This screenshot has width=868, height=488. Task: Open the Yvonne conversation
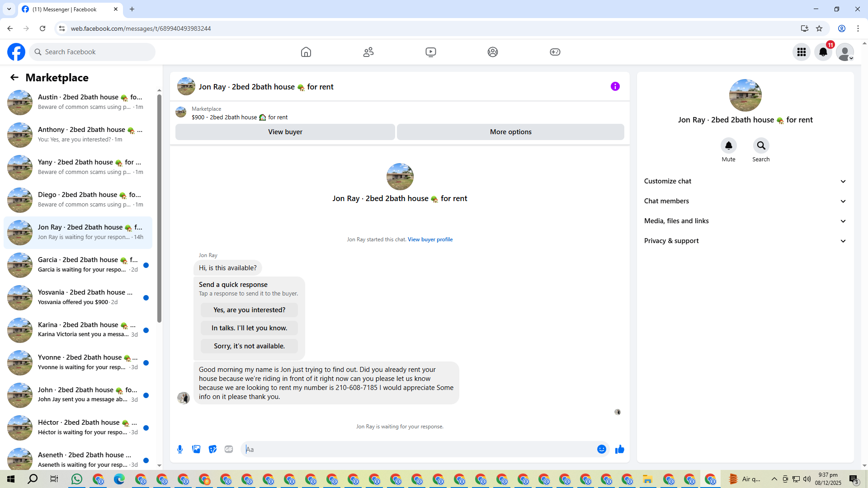coord(78,363)
